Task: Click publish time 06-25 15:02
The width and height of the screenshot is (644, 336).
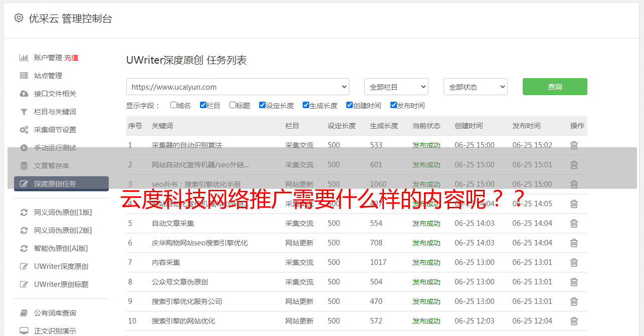Action: pyautogui.click(x=532, y=145)
